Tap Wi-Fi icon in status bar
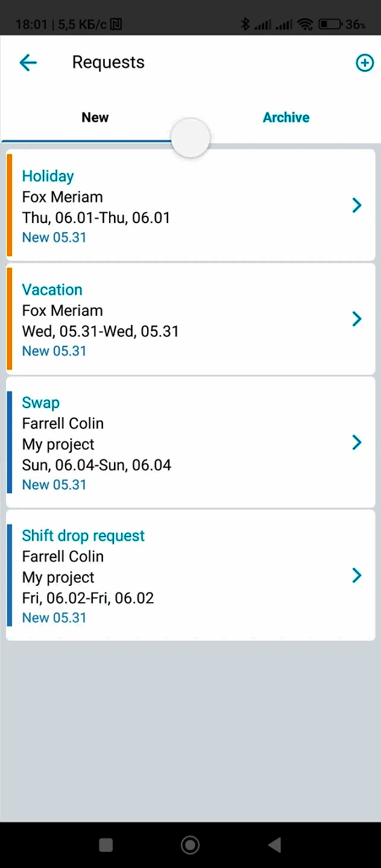The width and height of the screenshot is (381, 868). click(306, 25)
